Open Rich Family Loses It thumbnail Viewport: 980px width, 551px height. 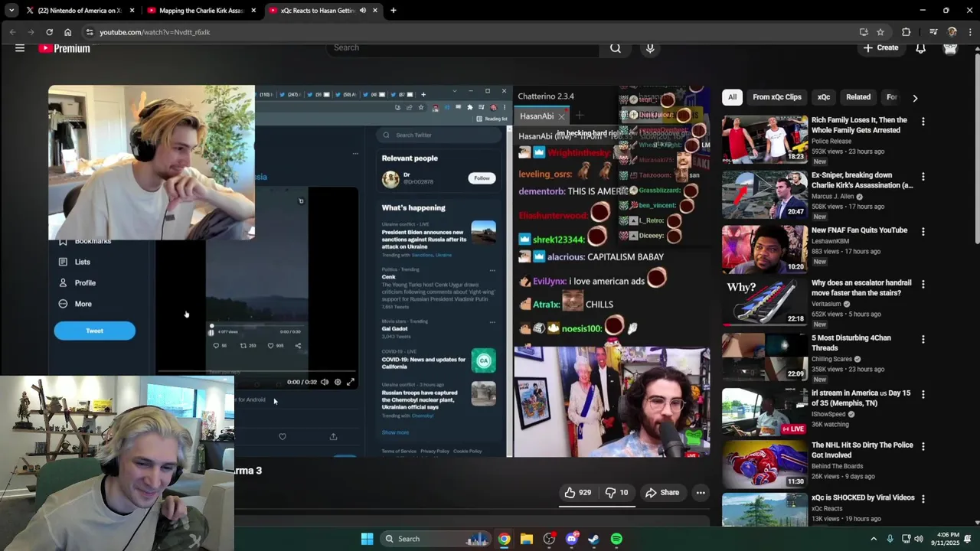765,139
